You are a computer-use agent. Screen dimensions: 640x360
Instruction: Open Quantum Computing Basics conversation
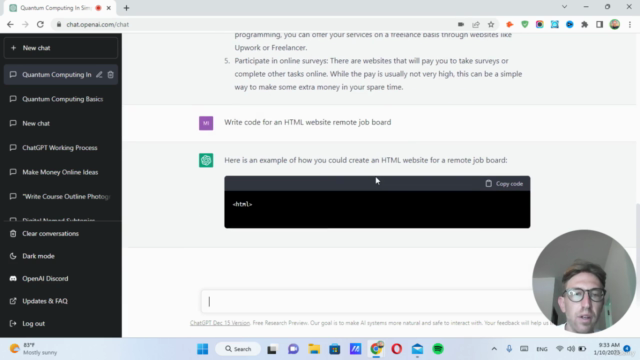(61, 99)
